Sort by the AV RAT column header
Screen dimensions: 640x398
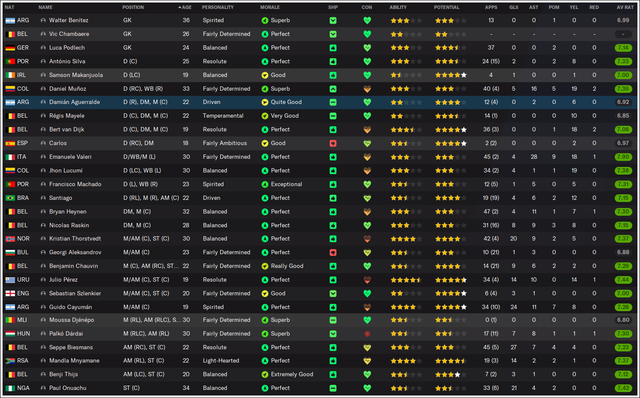click(x=625, y=7)
